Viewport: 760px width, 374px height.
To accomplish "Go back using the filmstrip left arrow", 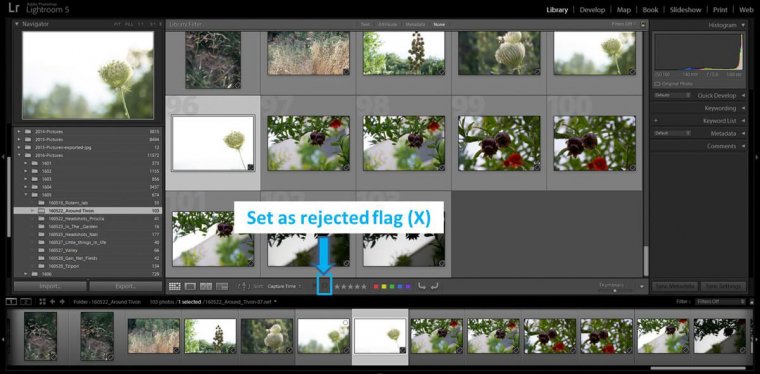I will click(52, 301).
